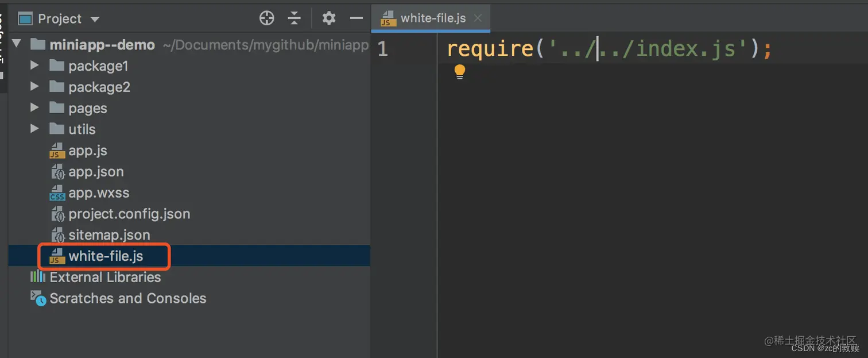Collapse the miniapp--demo root folder
Screen dimensions: 868x358
16,44
